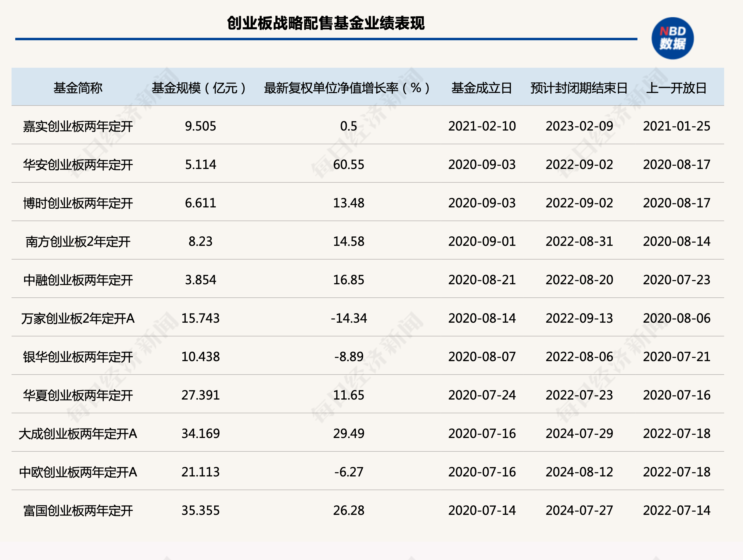743x560 pixels.
Task: Click growth rate value 0.5
Action: click(349, 126)
